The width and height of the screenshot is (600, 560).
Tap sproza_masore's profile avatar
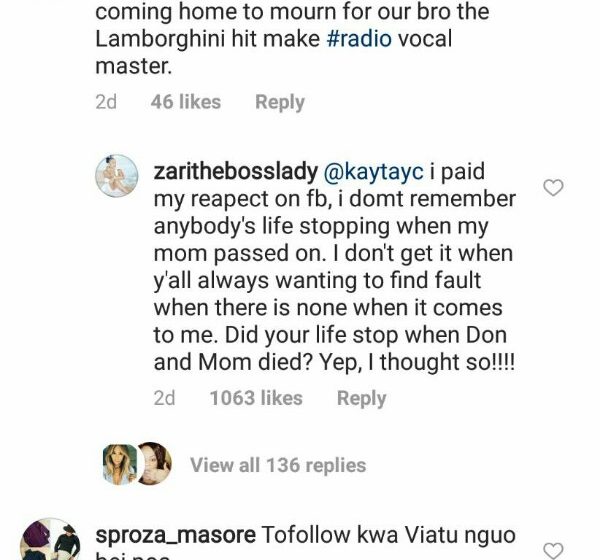tap(50, 541)
